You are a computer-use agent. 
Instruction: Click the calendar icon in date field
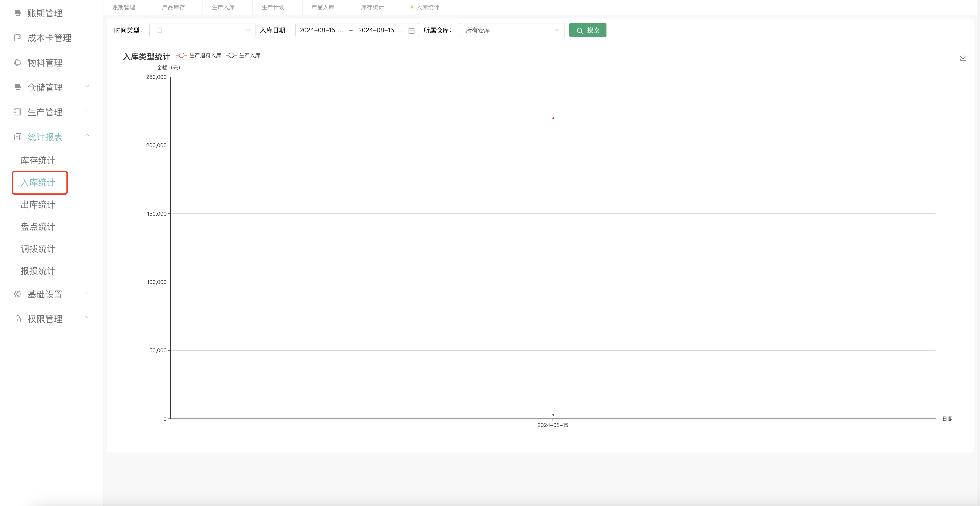click(411, 30)
